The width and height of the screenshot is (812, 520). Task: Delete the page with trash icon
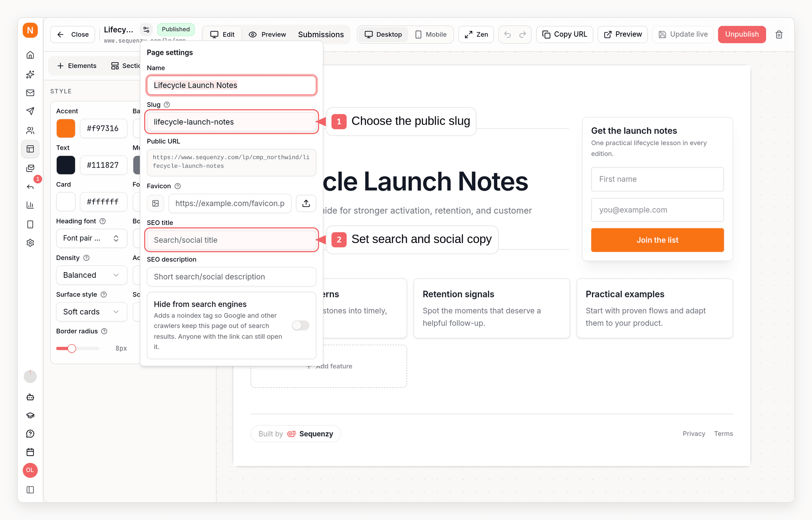pyautogui.click(x=779, y=34)
